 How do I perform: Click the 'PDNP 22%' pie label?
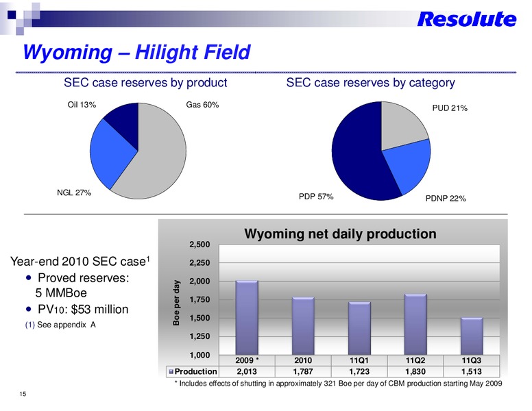point(446,199)
